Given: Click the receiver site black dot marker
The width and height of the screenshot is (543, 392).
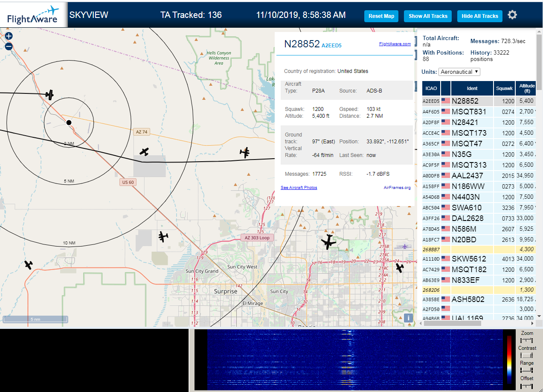Looking at the screenshot, I should point(69,122).
